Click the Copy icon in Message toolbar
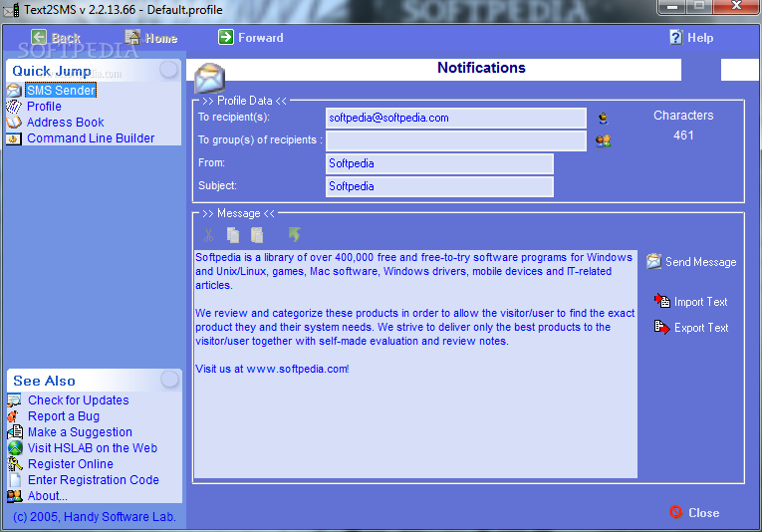Image resolution: width=762 pixels, height=532 pixels. (233, 235)
